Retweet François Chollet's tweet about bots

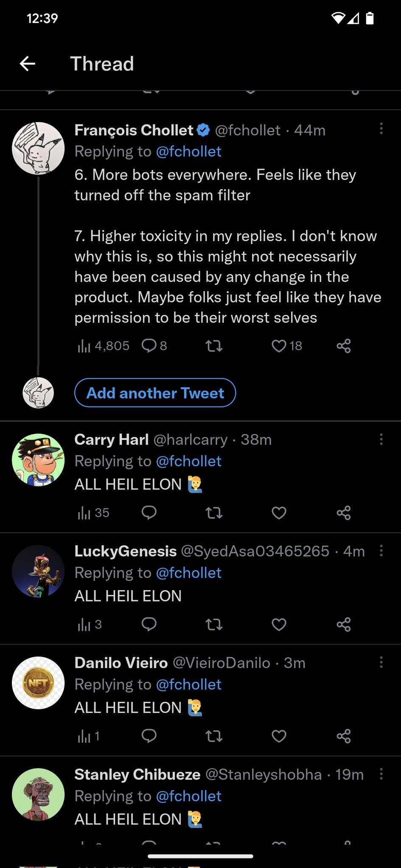click(214, 346)
